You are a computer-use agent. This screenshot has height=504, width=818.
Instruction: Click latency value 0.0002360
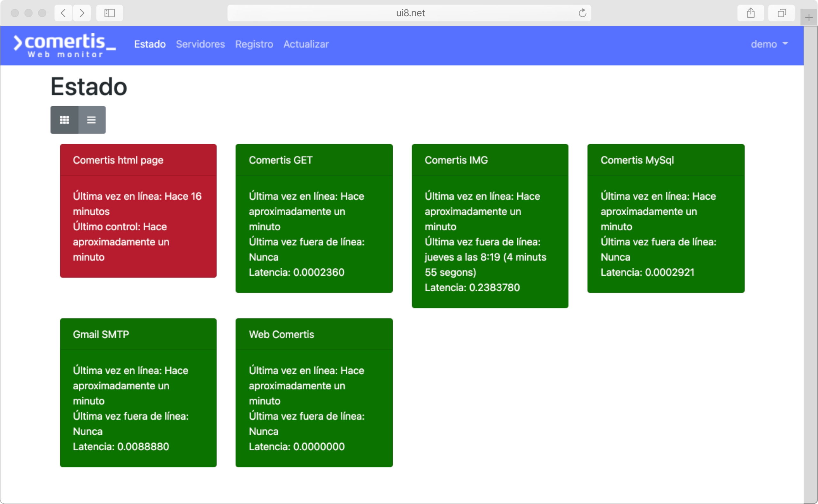(319, 272)
